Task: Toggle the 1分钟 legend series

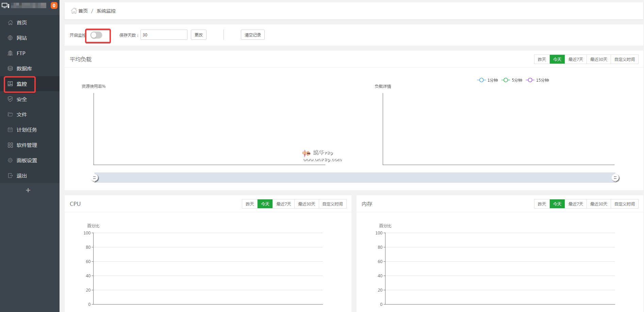Action: point(488,80)
